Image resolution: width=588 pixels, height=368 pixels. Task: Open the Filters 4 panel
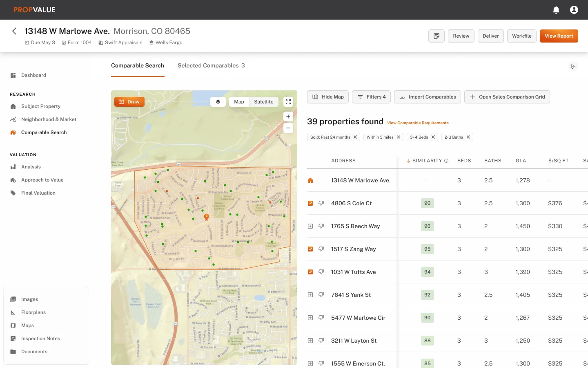pos(371,97)
